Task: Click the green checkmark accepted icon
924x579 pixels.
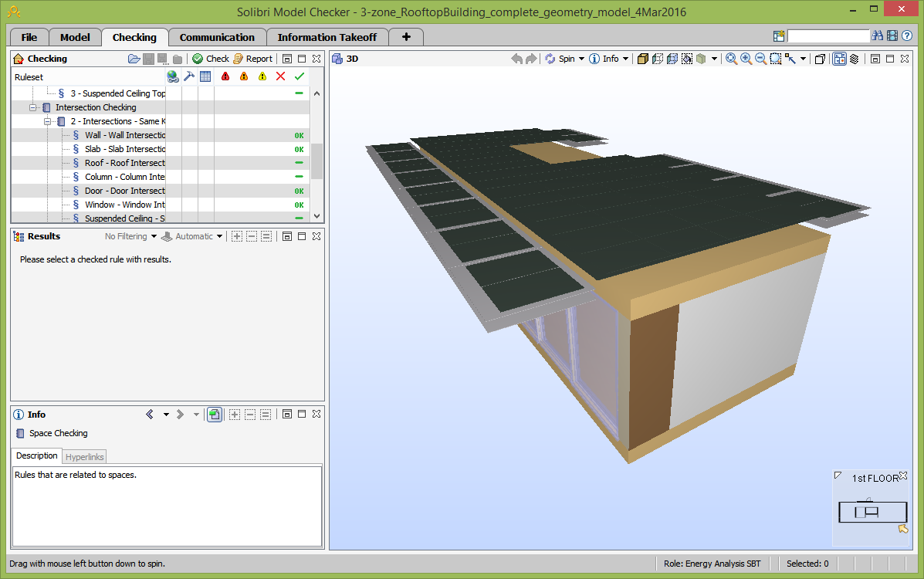Action: (x=300, y=76)
